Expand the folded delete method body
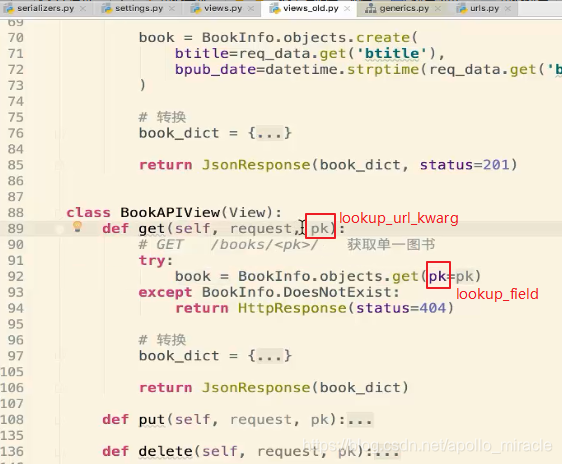This screenshot has height=464, width=562. (386, 451)
